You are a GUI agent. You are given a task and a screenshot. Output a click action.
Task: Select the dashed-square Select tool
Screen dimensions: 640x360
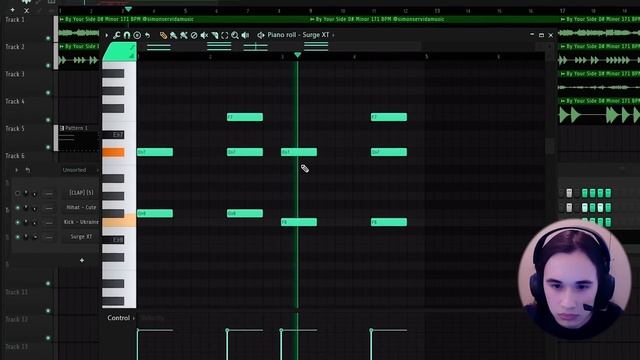(224, 36)
